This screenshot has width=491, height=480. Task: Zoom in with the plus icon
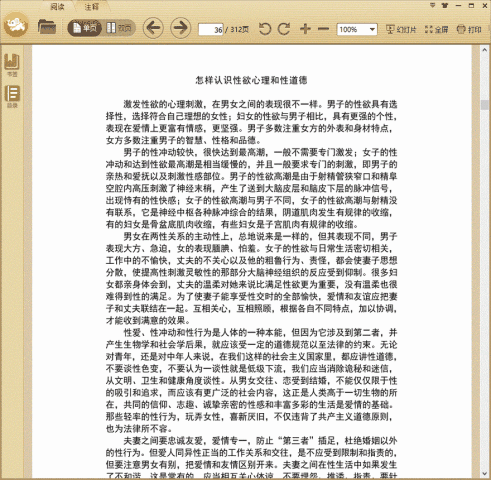[305, 29]
